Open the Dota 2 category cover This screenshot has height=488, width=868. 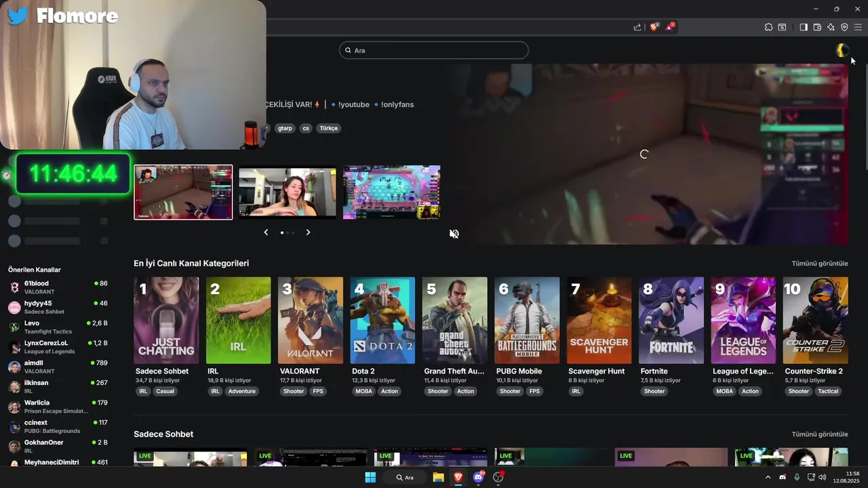[382, 320]
